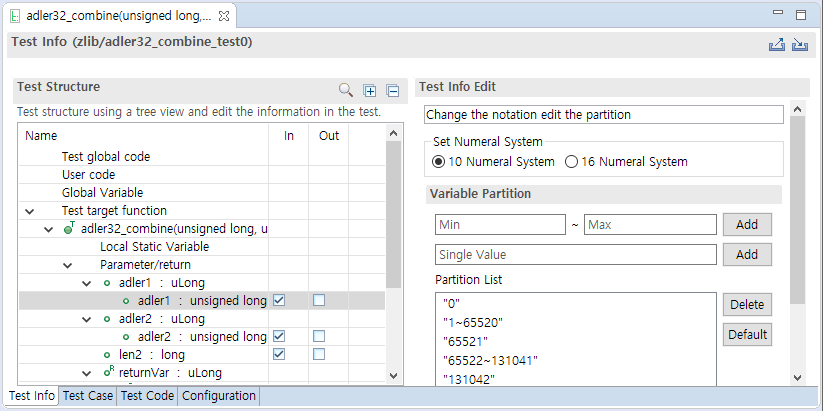Select 16 Numeral System radio button
This screenshot has height=411, width=823.
point(571,162)
